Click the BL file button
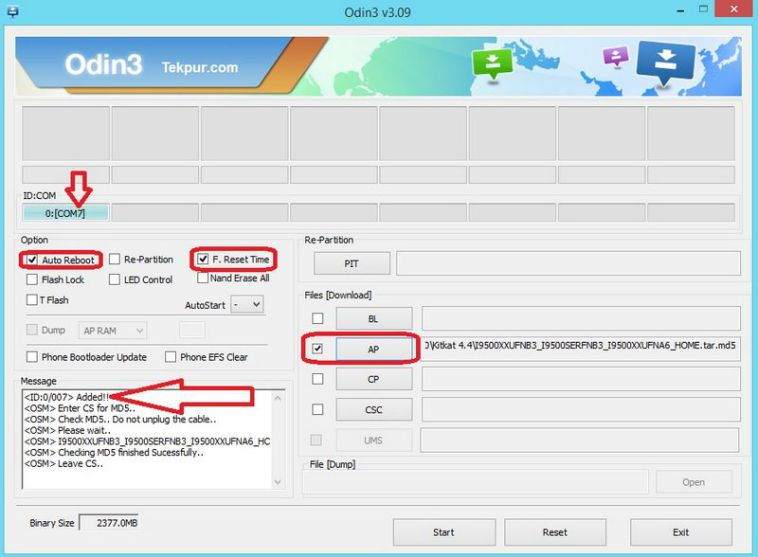The height and width of the screenshot is (557, 758). click(374, 319)
